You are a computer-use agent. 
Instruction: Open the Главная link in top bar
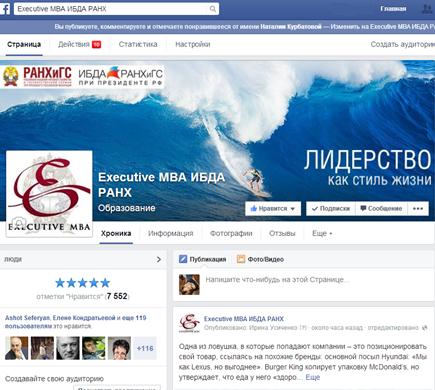coord(393,9)
